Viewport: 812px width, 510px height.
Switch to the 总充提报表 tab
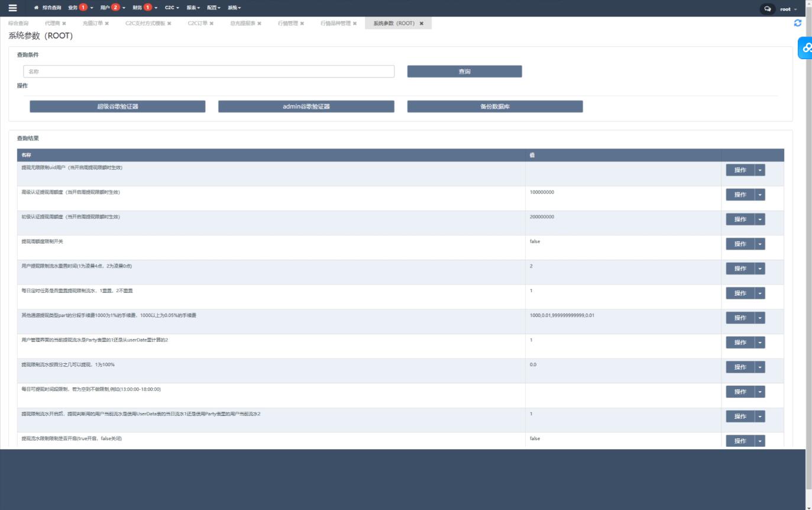[242, 24]
